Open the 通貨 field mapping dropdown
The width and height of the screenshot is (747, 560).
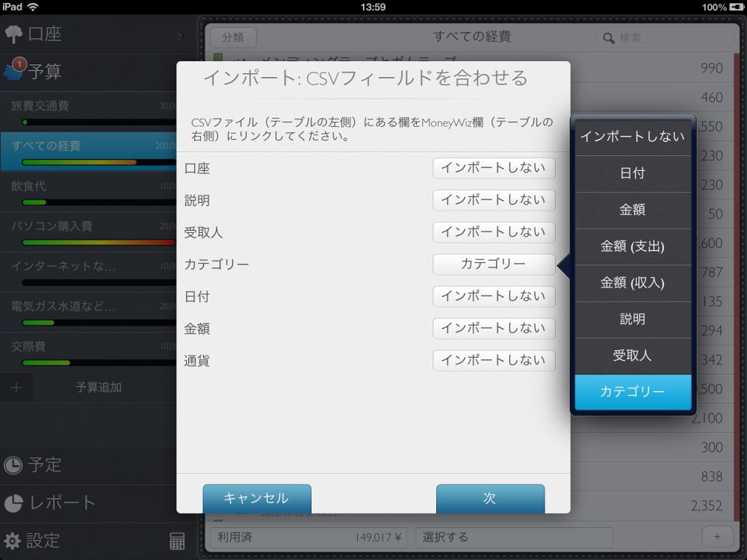tap(494, 361)
